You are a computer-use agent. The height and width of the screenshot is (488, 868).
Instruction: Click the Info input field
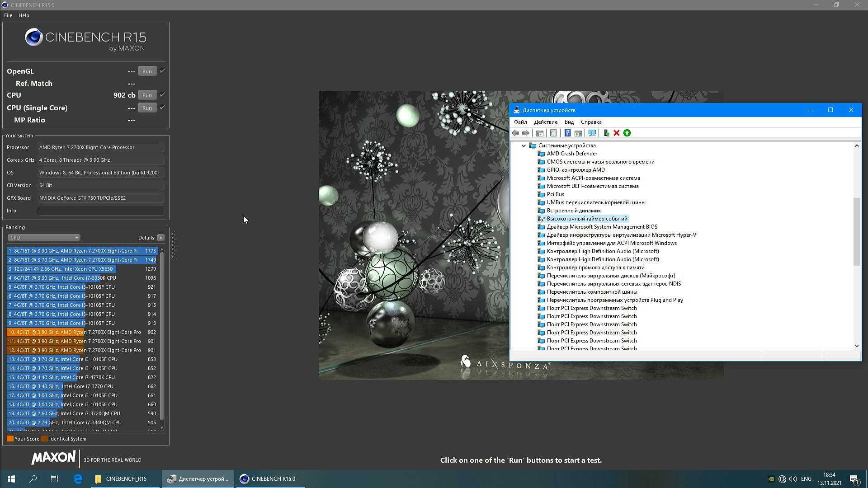tap(100, 211)
